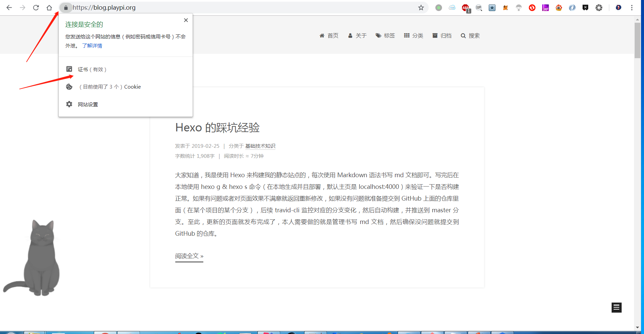Open the 关于 about page

pyautogui.click(x=357, y=35)
